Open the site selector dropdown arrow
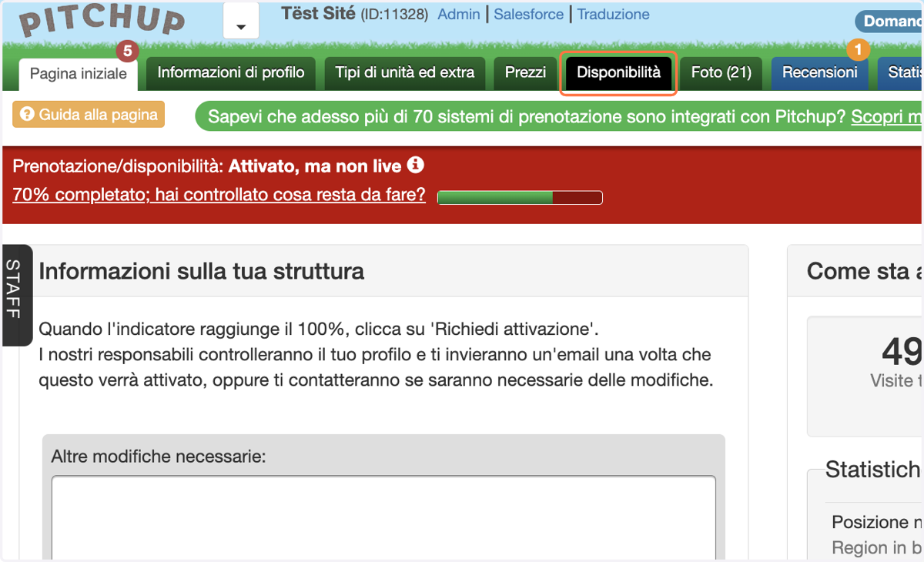This screenshot has width=924, height=562. [x=241, y=21]
